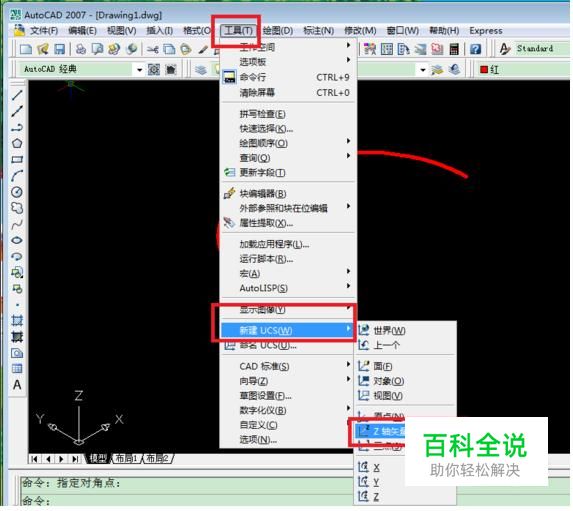Choose 选项(N)... menu entry

(x=288, y=439)
